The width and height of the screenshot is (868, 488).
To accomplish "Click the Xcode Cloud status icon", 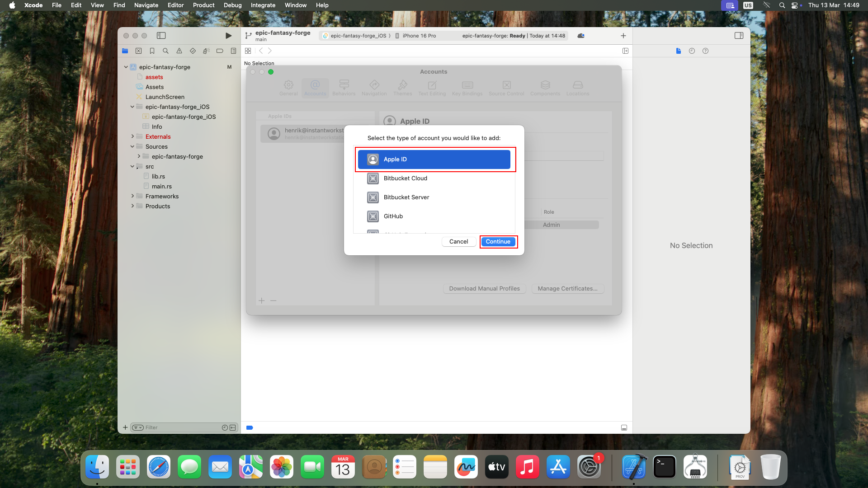I will 581,36.
